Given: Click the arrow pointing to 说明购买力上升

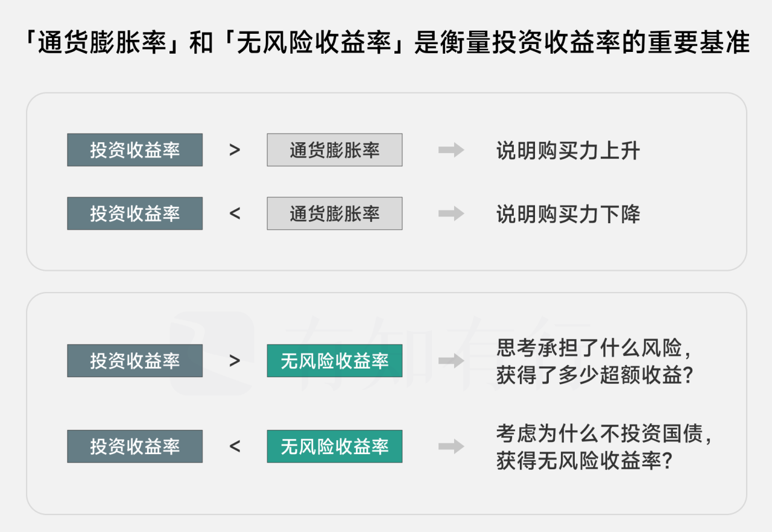Looking at the screenshot, I should pos(451,150).
